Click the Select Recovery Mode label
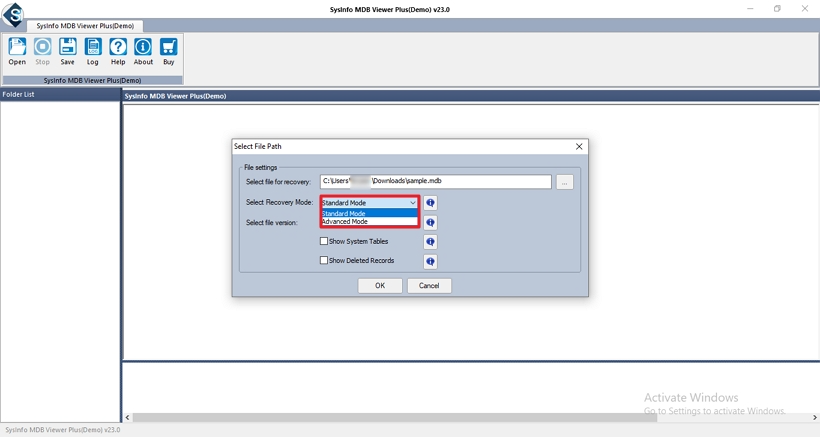The image size is (820, 437). click(279, 202)
